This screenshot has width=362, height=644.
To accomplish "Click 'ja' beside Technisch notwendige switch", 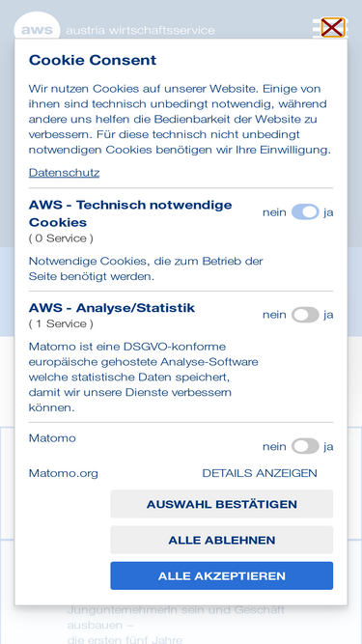I will (328, 212).
